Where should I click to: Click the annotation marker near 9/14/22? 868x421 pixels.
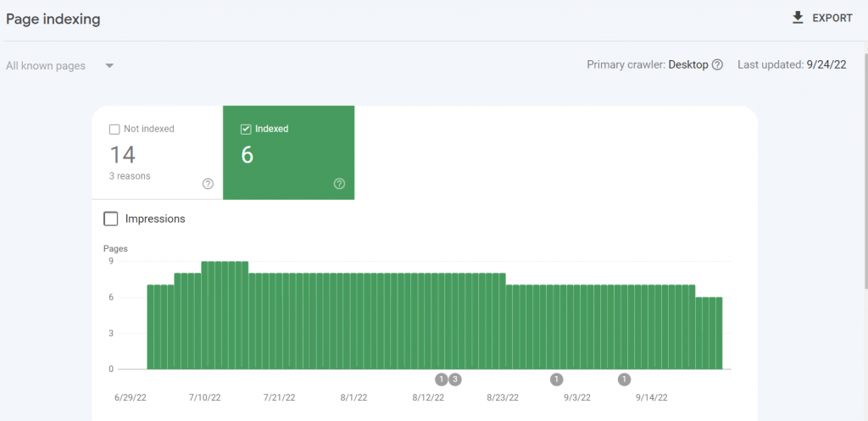624,379
